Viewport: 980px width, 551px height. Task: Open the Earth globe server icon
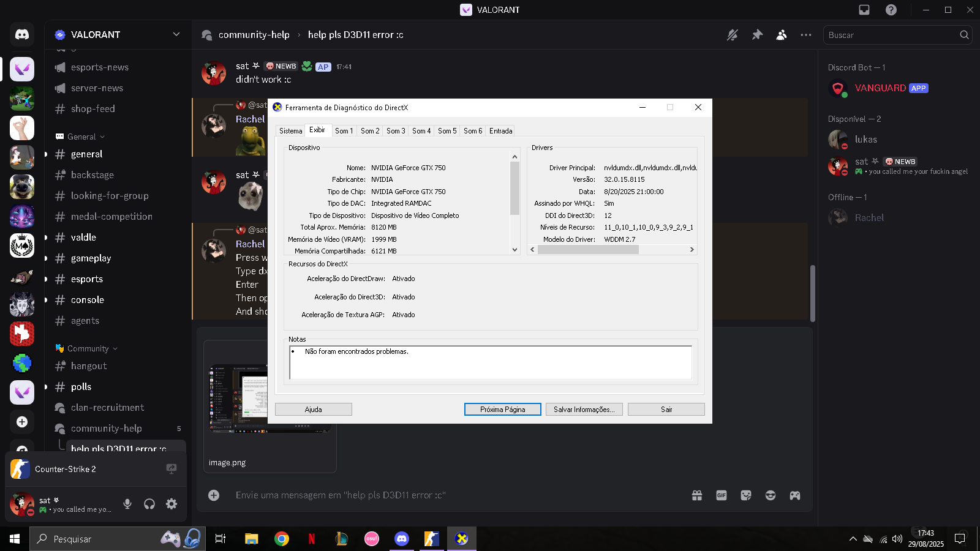tap(22, 363)
